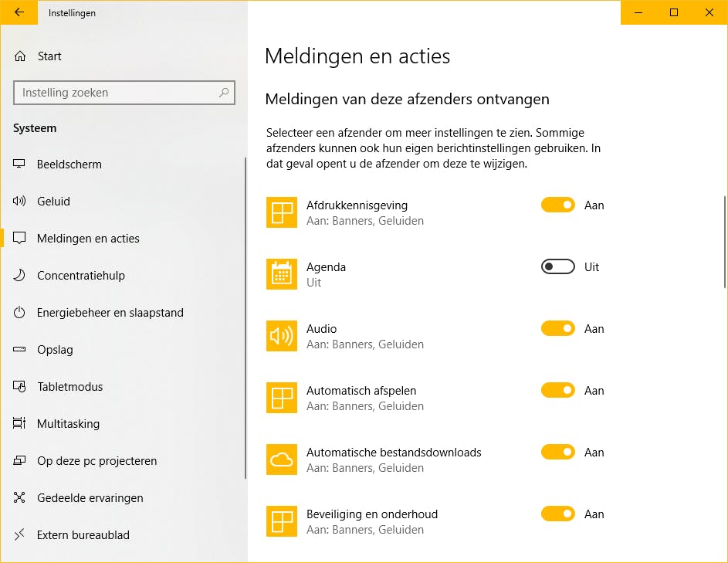Click the back arrow in title bar

click(x=19, y=12)
